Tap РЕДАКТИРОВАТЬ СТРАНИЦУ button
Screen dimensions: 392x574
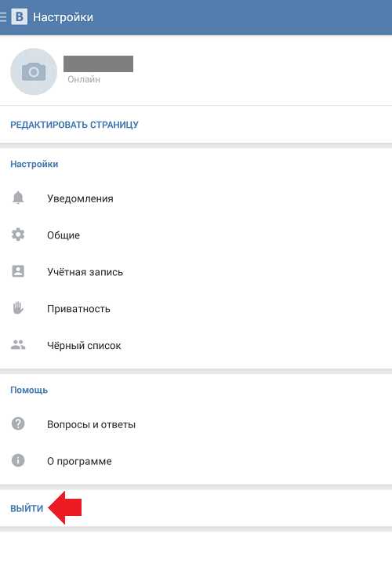74,125
